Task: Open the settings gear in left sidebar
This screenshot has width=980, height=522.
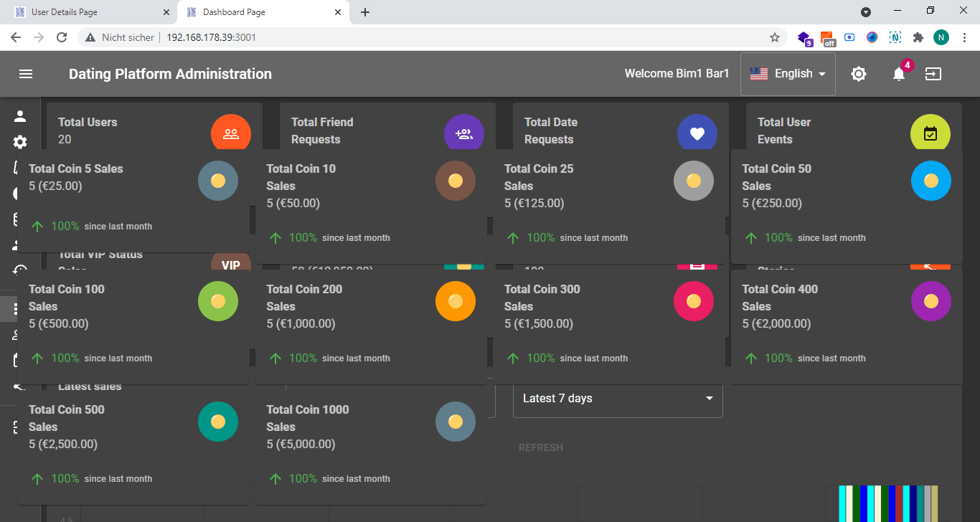Action: click(20, 142)
